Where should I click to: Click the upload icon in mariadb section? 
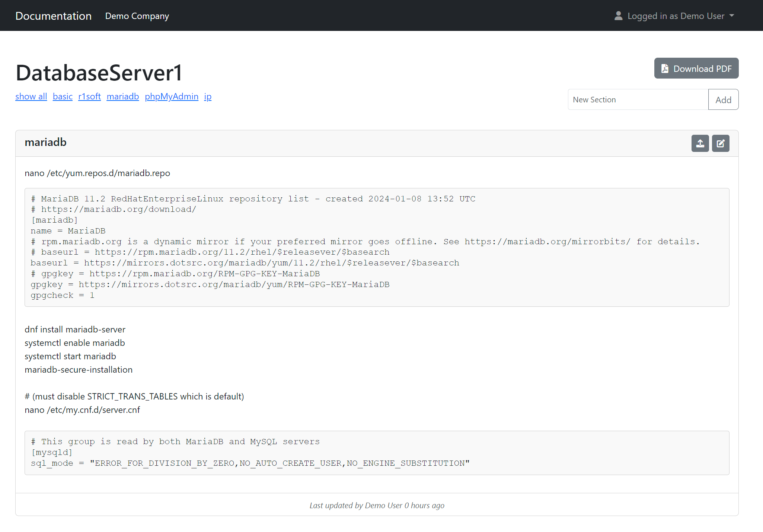point(700,143)
